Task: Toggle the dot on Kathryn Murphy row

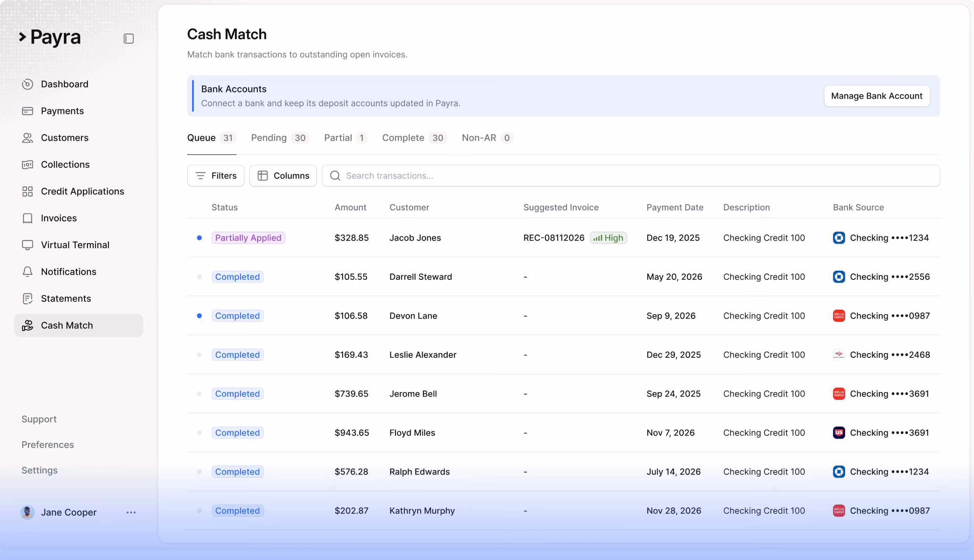Action: [x=199, y=511]
